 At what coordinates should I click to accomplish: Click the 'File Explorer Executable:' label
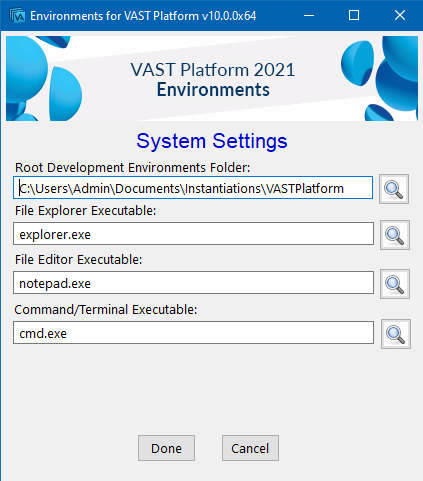tap(85, 211)
